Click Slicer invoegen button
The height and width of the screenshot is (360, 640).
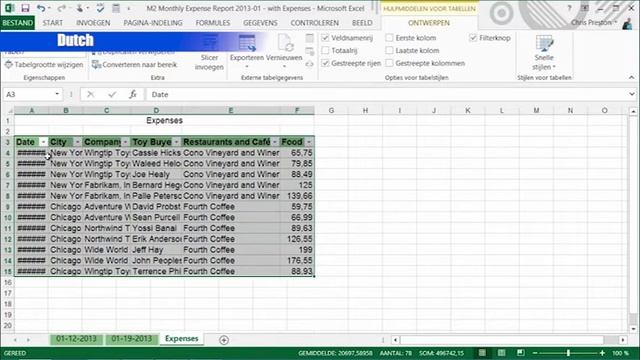pos(209,53)
